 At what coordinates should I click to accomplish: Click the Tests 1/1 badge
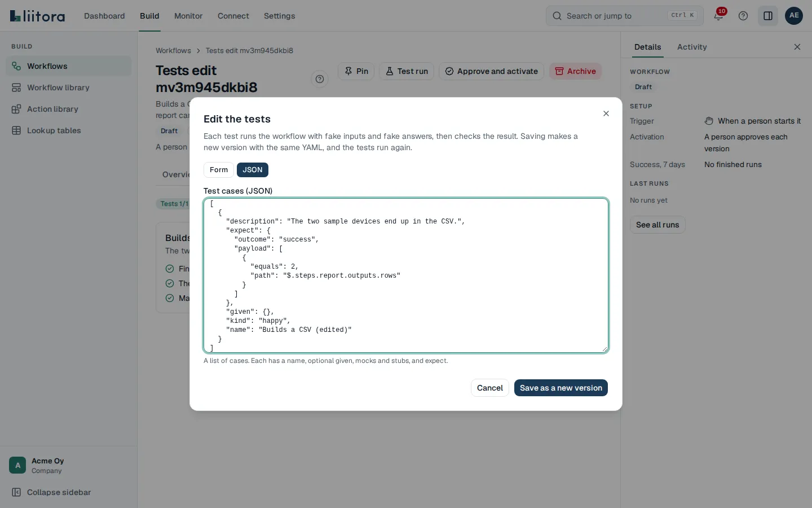point(174,204)
